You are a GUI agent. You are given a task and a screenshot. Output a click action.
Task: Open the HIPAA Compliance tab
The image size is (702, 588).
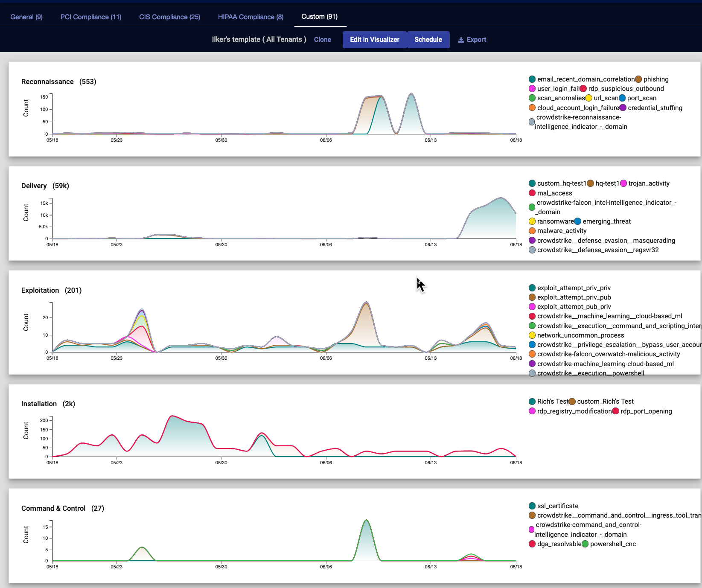[x=251, y=17]
